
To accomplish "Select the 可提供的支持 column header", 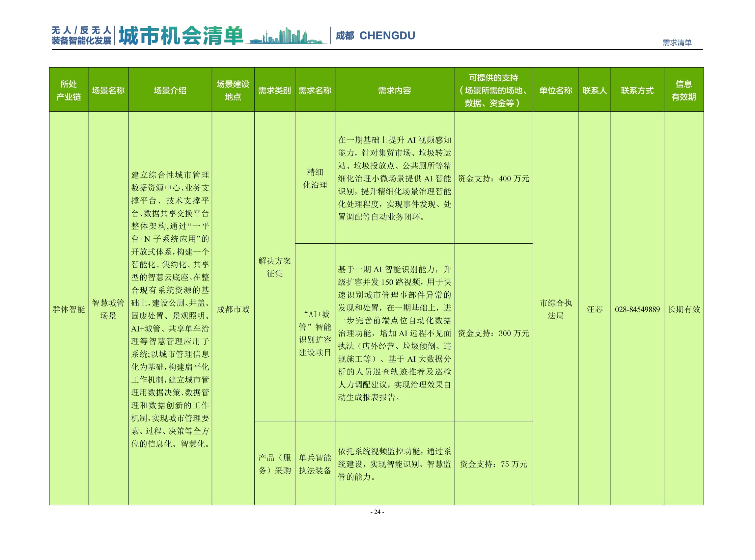I will point(493,91).
